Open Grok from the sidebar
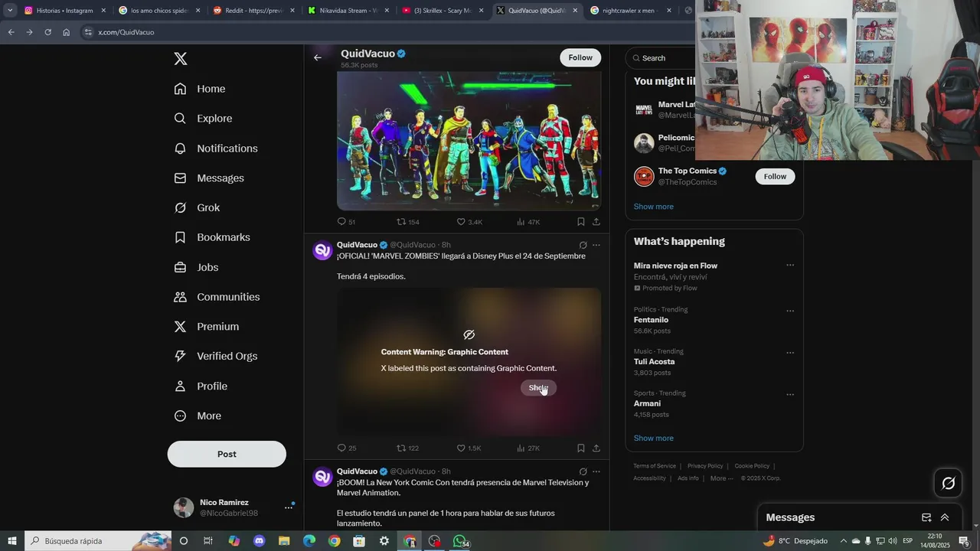 coord(197,208)
